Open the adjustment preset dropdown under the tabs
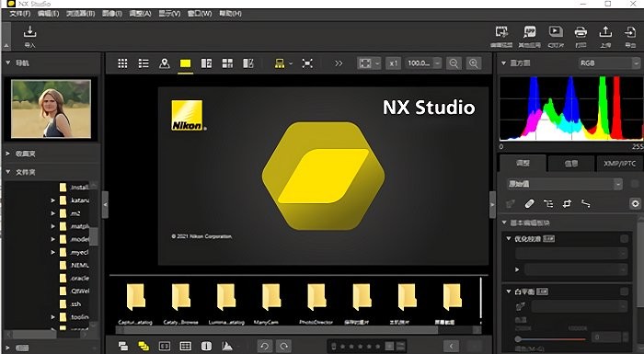Viewport: 644px width, 354px height. (x=565, y=184)
